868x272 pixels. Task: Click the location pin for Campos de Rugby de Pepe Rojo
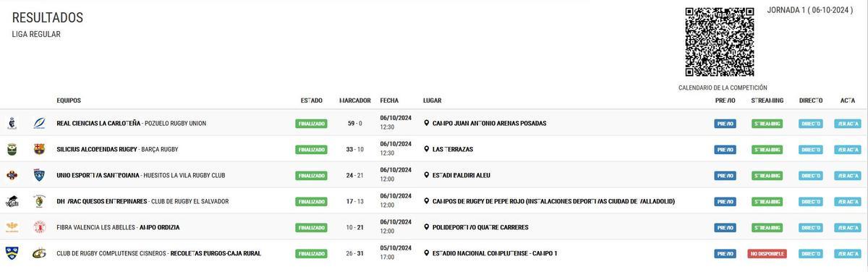tap(427, 201)
